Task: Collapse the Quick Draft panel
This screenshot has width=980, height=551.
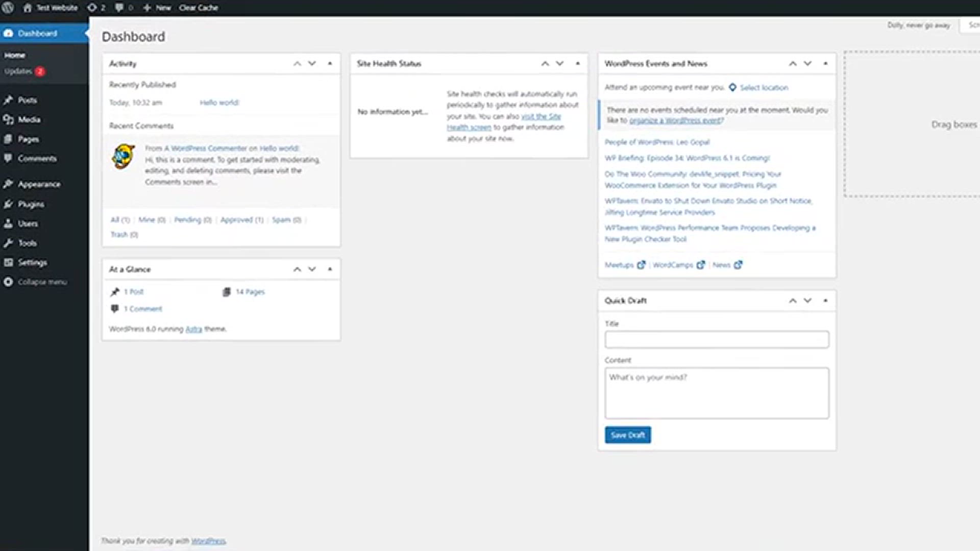Action: click(x=825, y=301)
